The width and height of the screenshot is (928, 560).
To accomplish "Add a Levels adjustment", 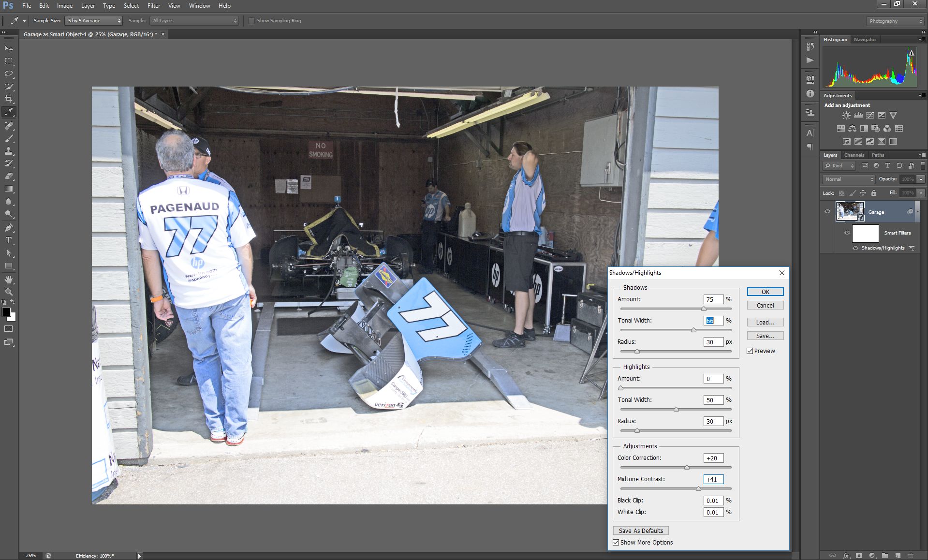I will click(x=858, y=116).
